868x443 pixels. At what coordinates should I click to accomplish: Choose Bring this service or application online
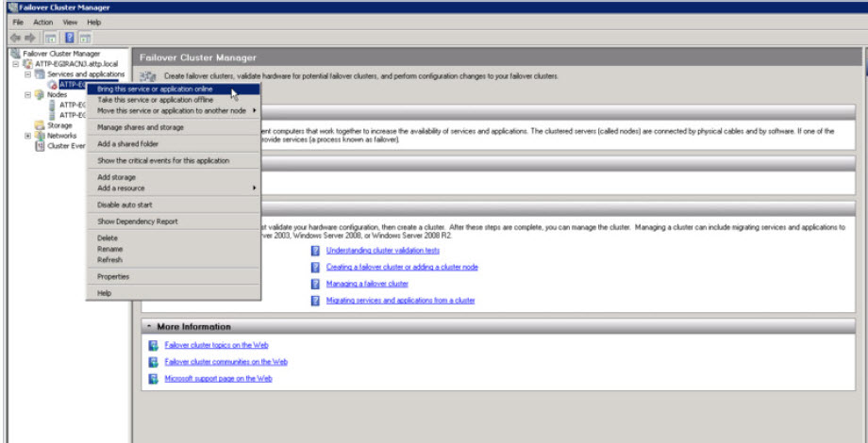pyautogui.click(x=173, y=89)
